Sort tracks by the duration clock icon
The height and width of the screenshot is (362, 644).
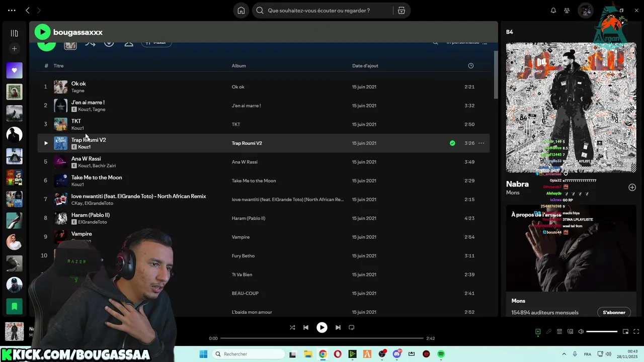pos(470,66)
